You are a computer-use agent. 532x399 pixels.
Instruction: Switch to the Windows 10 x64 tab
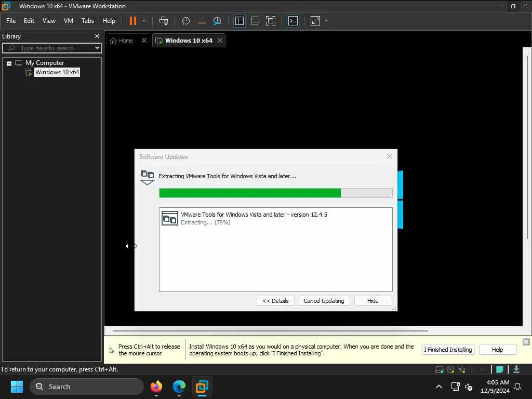[x=189, y=41]
